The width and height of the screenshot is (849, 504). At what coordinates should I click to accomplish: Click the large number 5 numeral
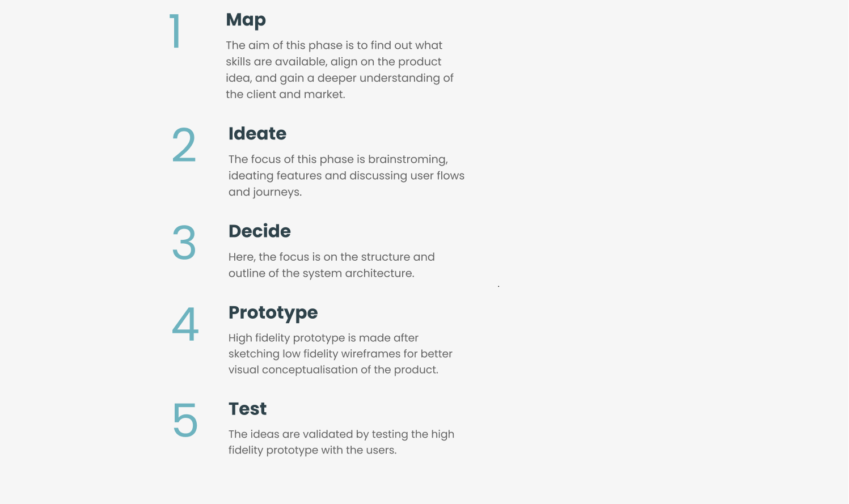[185, 421]
